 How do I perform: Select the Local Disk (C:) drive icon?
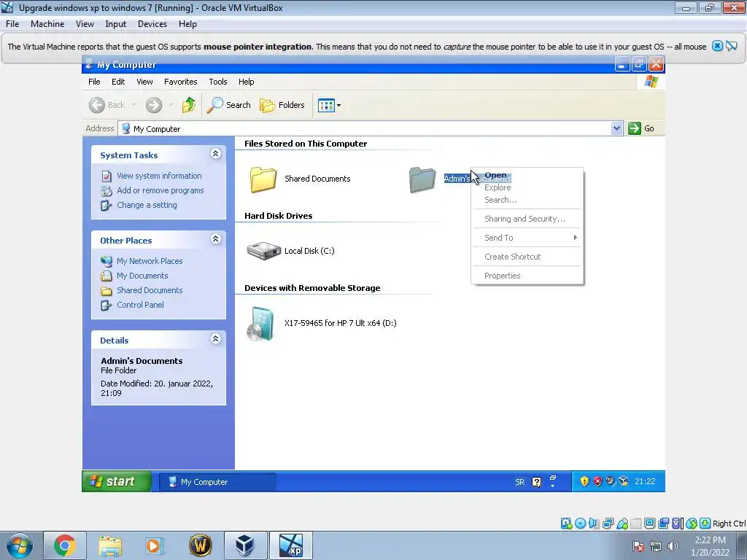pyautogui.click(x=263, y=251)
